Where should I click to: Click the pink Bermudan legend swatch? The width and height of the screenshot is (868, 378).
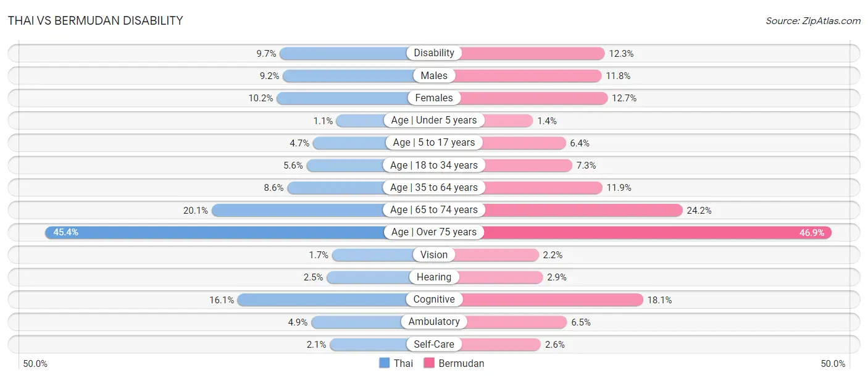(x=429, y=363)
